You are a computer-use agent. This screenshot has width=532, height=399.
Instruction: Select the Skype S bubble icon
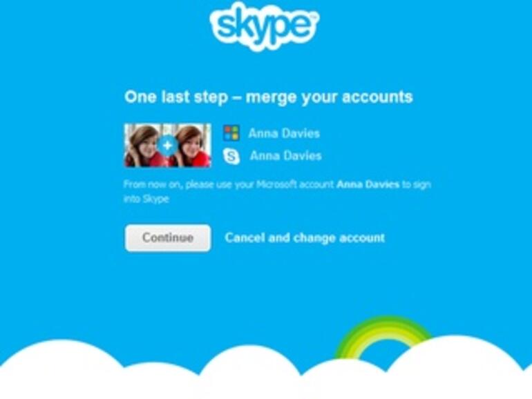coord(231,156)
